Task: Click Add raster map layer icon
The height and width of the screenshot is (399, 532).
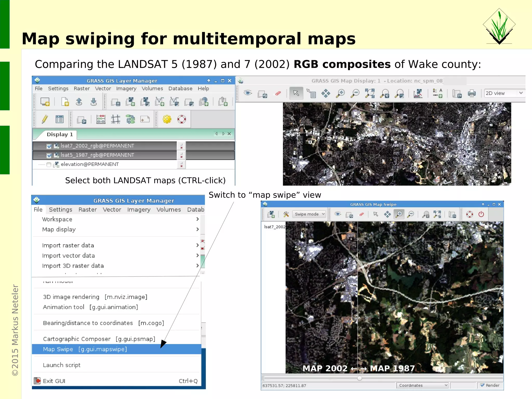Action: pos(130,102)
